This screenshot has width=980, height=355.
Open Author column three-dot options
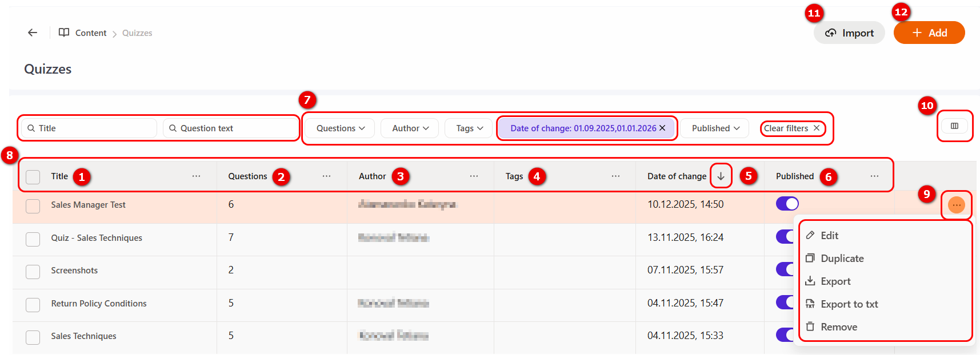[474, 176]
